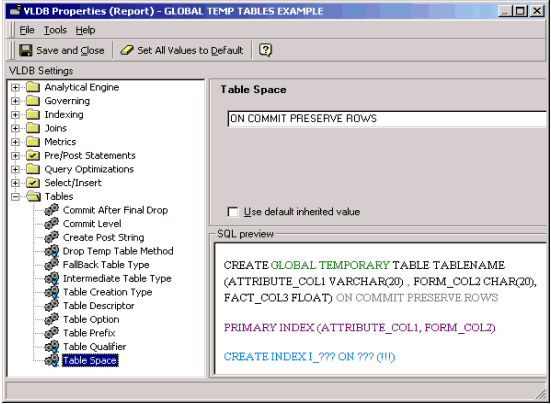Click the gear icon beside Drop Temp Table Method
551x404 pixels.
[51, 251]
